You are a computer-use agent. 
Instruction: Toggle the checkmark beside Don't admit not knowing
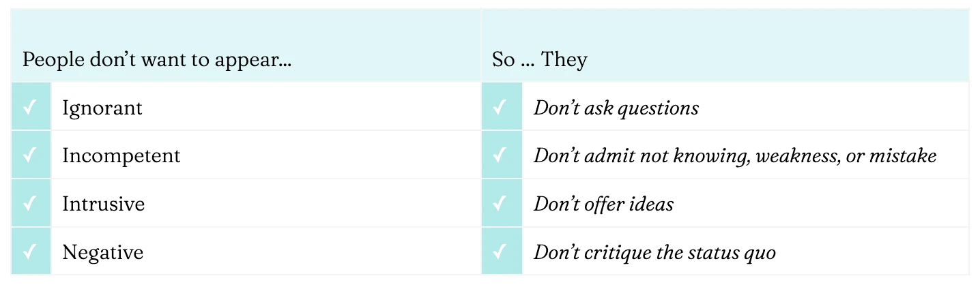click(500, 155)
